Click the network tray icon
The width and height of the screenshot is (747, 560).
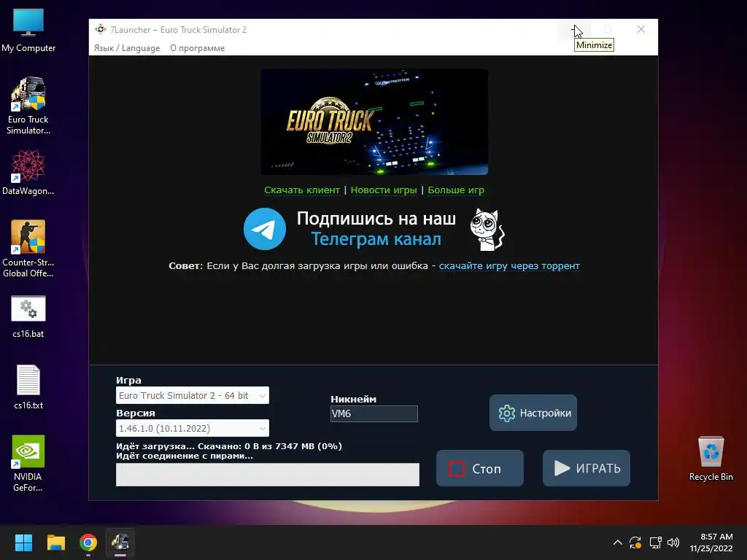coord(656,542)
